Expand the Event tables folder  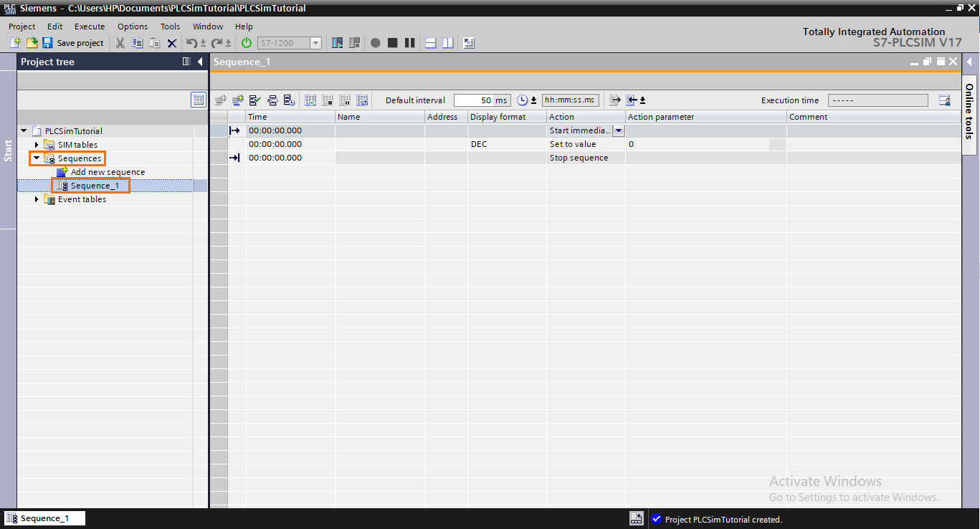[x=37, y=199]
